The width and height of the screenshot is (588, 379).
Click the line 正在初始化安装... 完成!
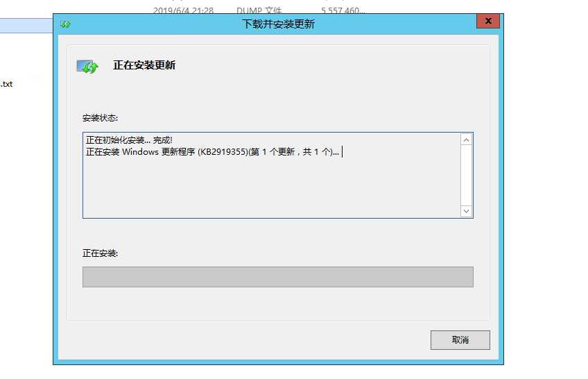[129, 140]
